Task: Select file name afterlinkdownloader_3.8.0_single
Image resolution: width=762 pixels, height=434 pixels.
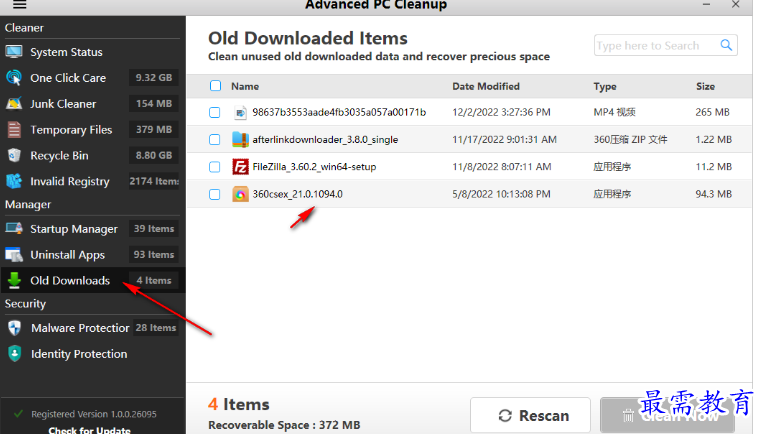Action: [x=325, y=139]
